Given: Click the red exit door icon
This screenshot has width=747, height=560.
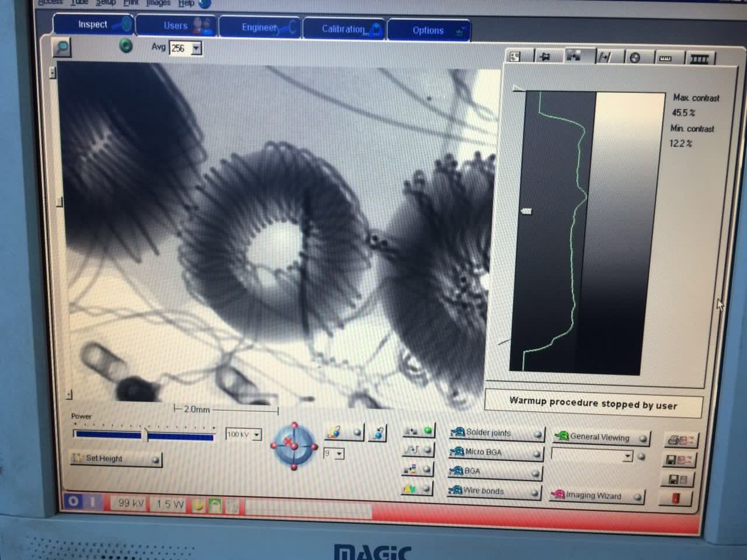Looking at the screenshot, I should click(676, 499).
